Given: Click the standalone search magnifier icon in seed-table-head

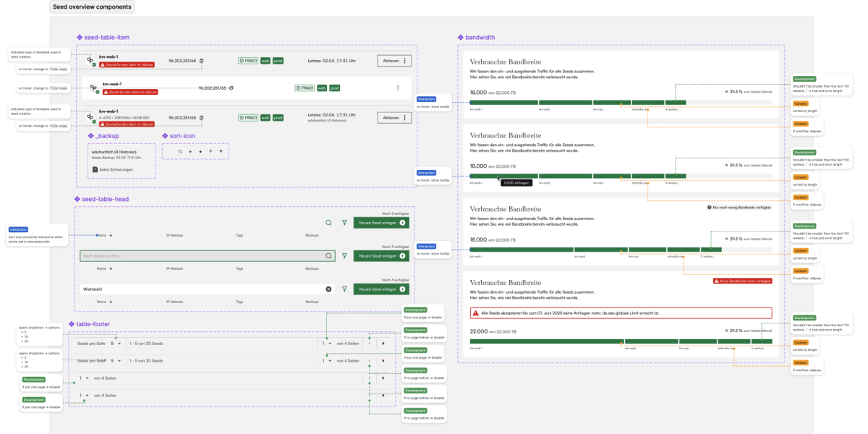Looking at the screenshot, I should tap(328, 223).
